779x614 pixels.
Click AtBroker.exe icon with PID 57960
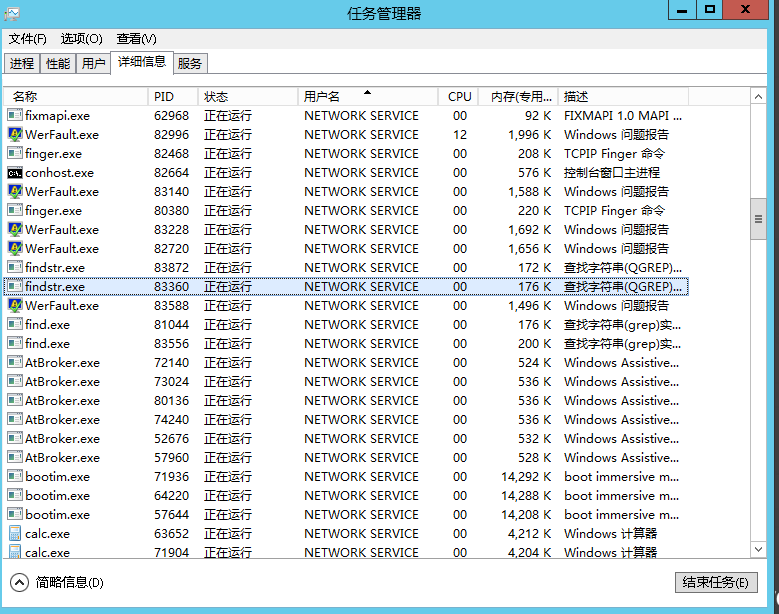pos(15,457)
